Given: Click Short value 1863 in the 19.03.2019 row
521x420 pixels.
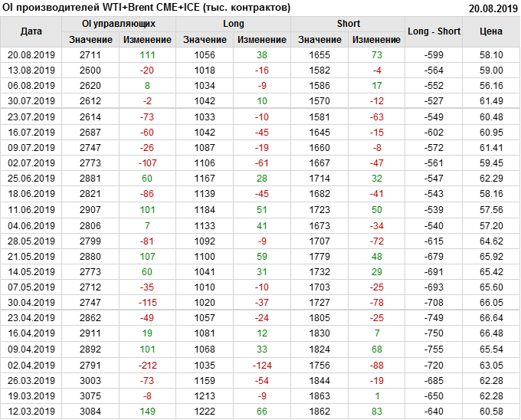Looking at the screenshot, I should (x=319, y=397).
